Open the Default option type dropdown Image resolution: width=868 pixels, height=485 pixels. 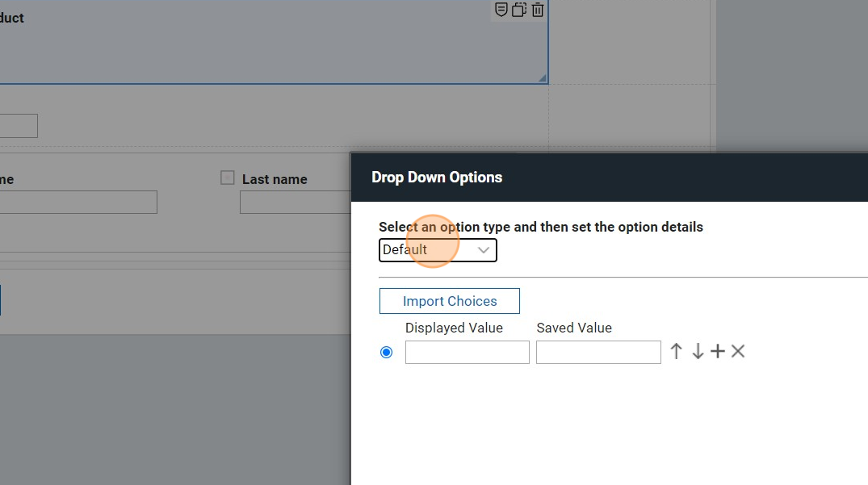pyautogui.click(x=438, y=250)
